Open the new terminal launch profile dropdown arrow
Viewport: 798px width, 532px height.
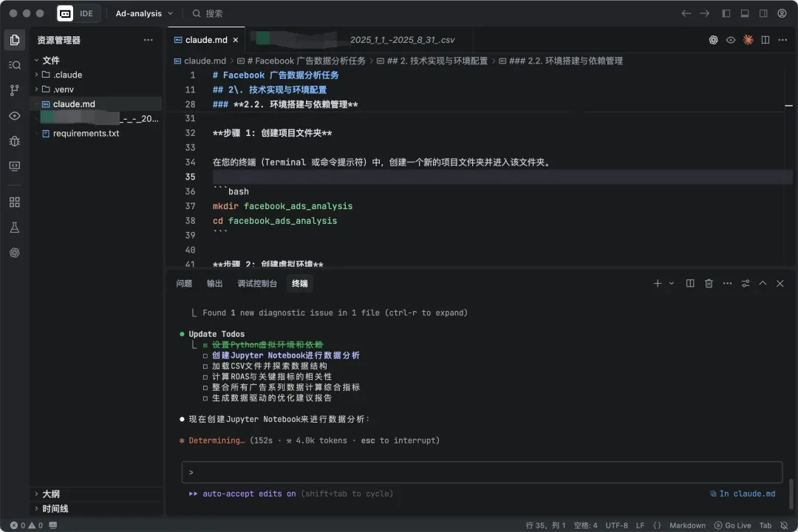point(672,283)
